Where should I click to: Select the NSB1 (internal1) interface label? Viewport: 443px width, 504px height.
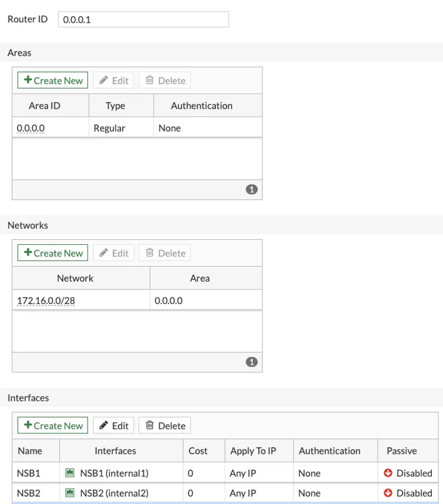click(114, 473)
